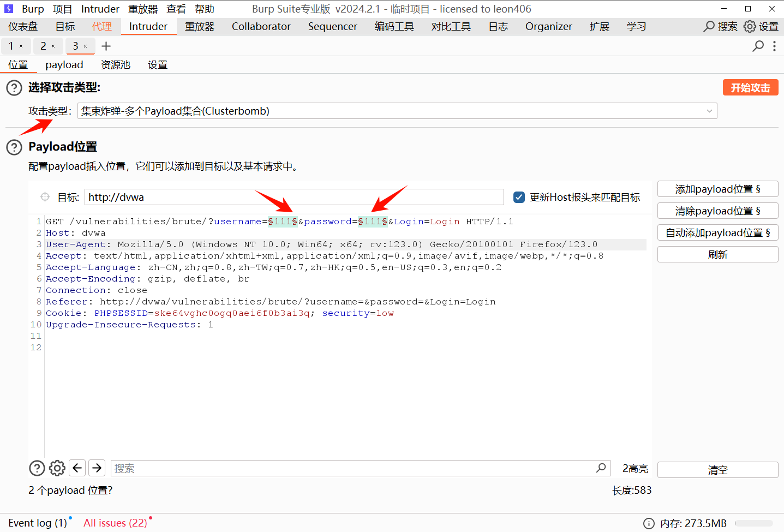This screenshot has width=784, height=532.
Task: Click the first §111§ payload marker after username
Action: coord(283,221)
